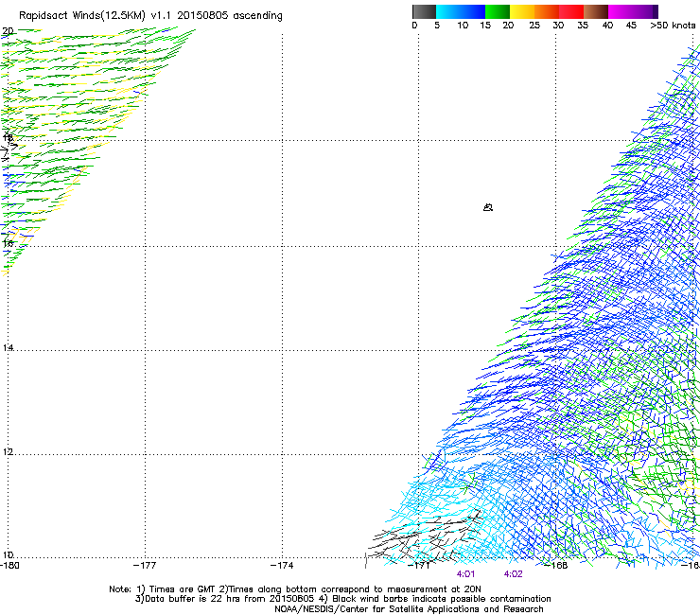Click longitude label -171
700x615 pixels.
(419, 566)
